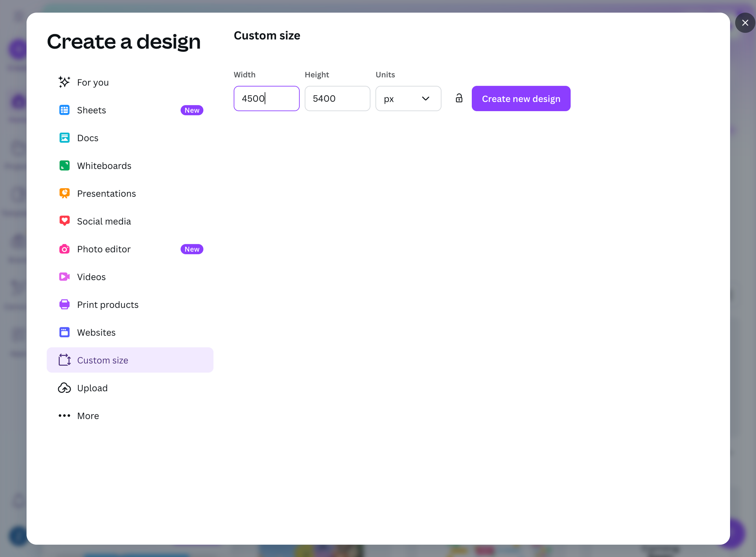The height and width of the screenshot is (557, 756).
Task: Click the Photo editor camera icon
Action: tap(64, 249)
